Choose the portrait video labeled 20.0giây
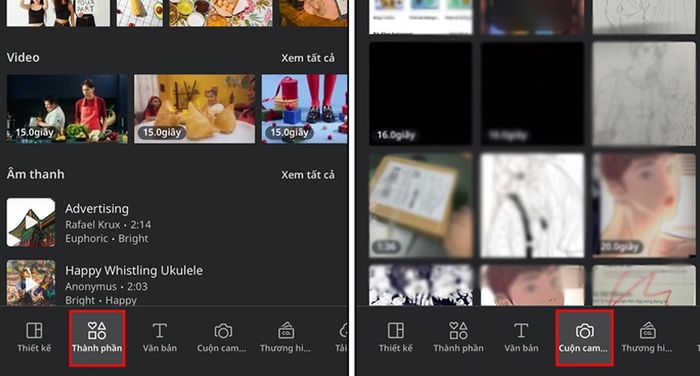 pyautogui.click(x=644, y=205)
